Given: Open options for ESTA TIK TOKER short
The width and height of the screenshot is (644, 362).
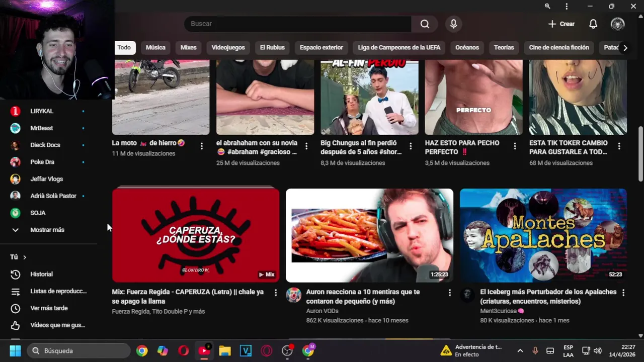Looking at the screenshot, I should coord(619,146).
